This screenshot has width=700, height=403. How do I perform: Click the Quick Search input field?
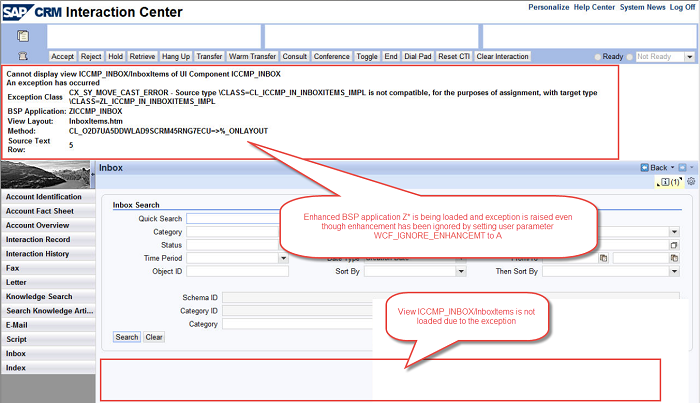233,219
